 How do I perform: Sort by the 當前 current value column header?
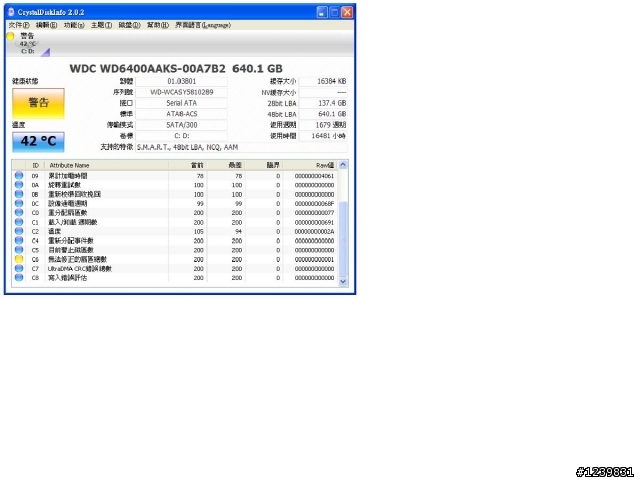click(x=187, y=165)
